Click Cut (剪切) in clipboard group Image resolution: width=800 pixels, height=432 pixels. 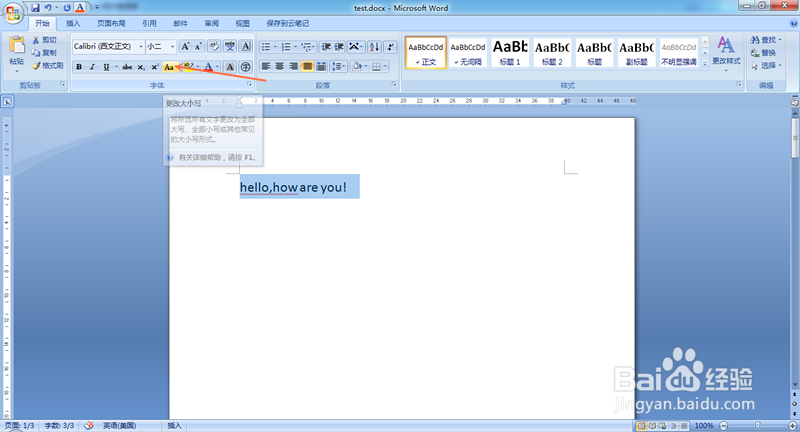(45, 40)
